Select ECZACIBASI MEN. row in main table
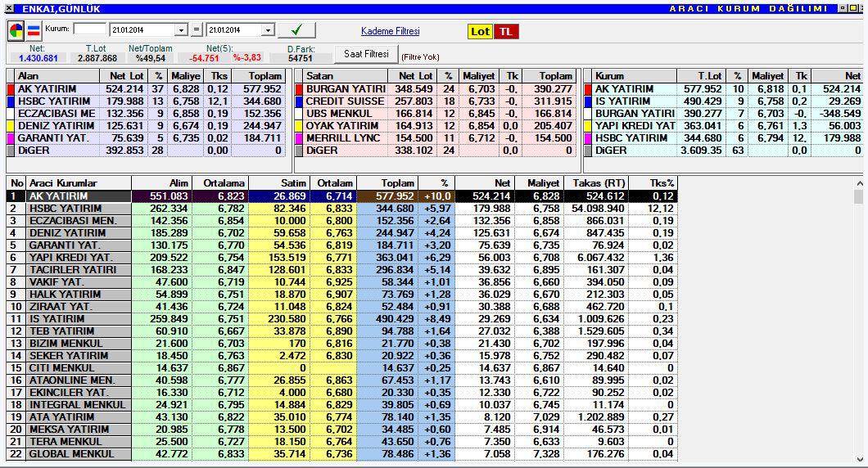Image resolution: width=868 pixels, height=468 pixels. (x=342, y=221)
